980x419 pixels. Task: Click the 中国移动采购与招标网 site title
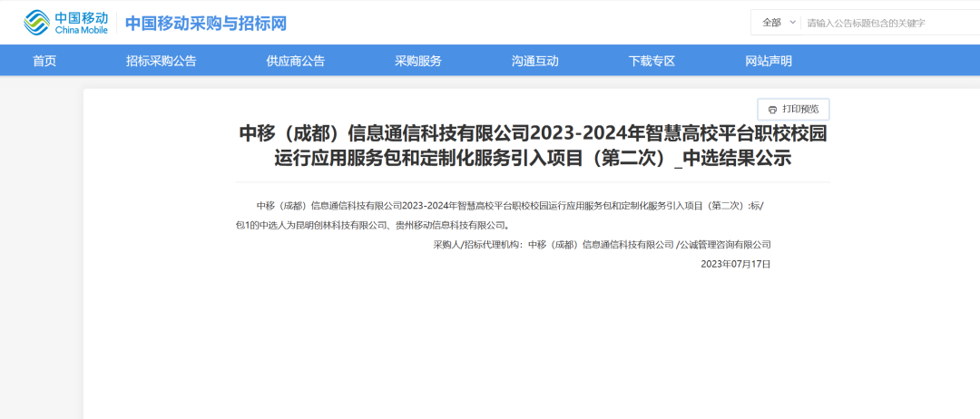pos(206,23)
